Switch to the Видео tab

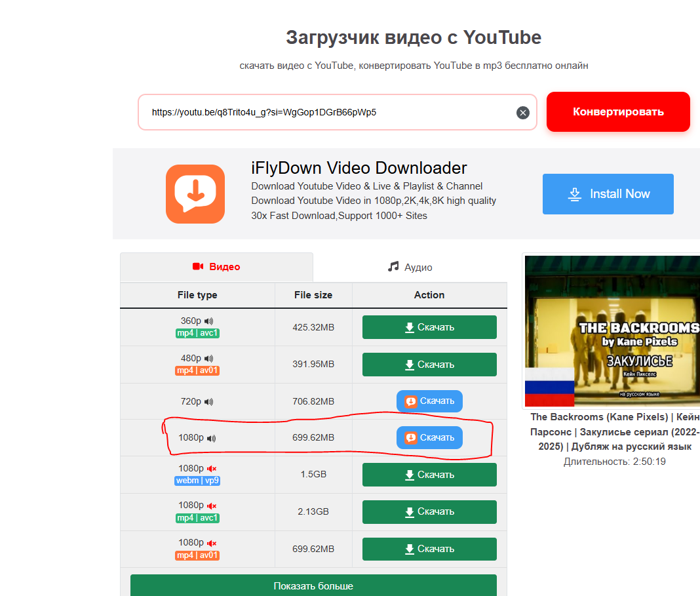[x=216, y=267]
